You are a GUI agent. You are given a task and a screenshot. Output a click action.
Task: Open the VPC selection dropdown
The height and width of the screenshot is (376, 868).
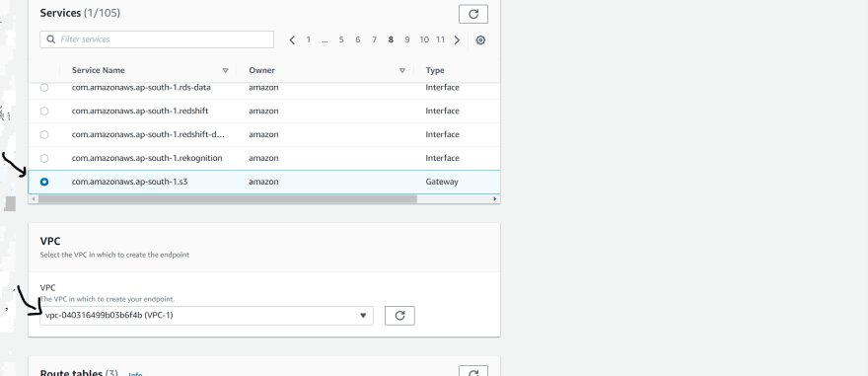click(x=206, y=316)
